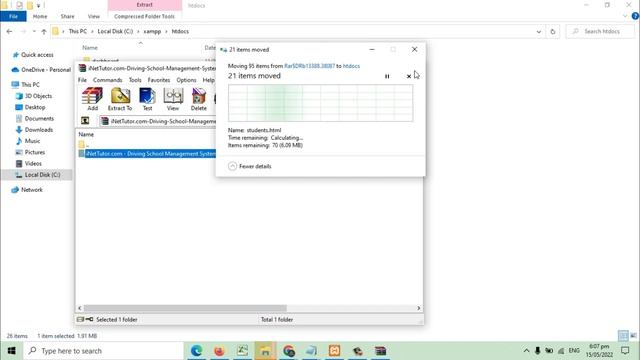Open Downloads in the sidebar
This screenshot has width=640, height=360.
click(34, 130)
